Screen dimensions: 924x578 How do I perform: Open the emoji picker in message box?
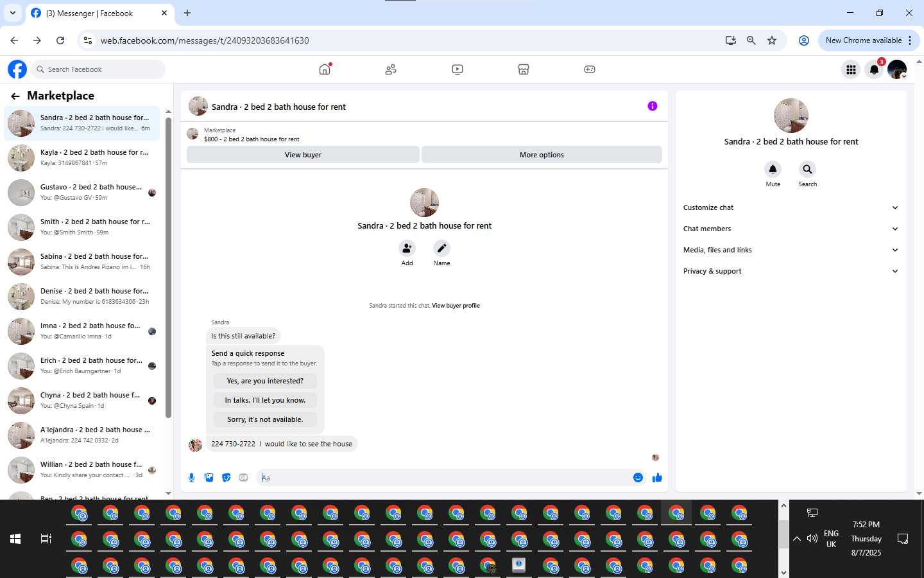638,477
